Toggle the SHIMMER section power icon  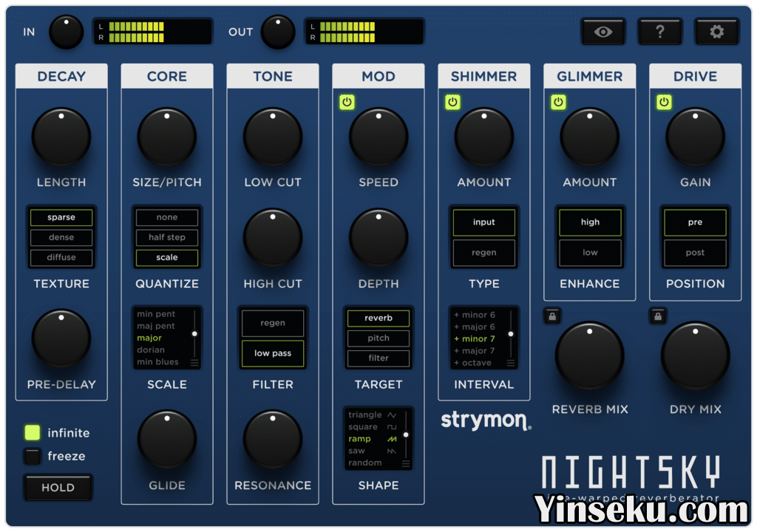[x=452, y=102]
